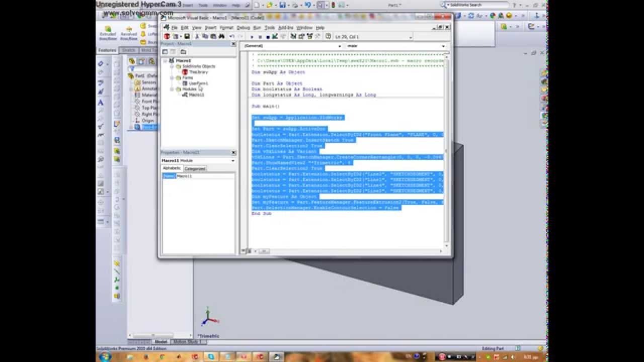Screen dimensions: 644x362
Task: Close the Properties panel
Action: pyautogui.click(x=233, y=152)
